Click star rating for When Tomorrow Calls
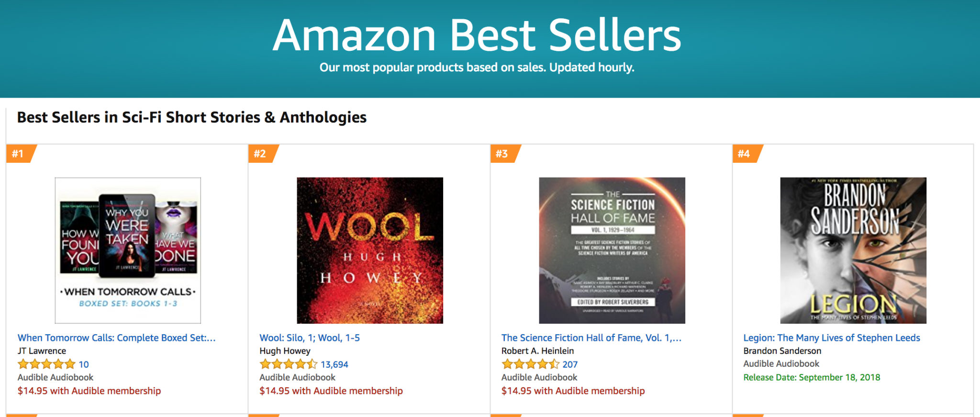Screen dimensions: 980x417 [x=46, y=364]
